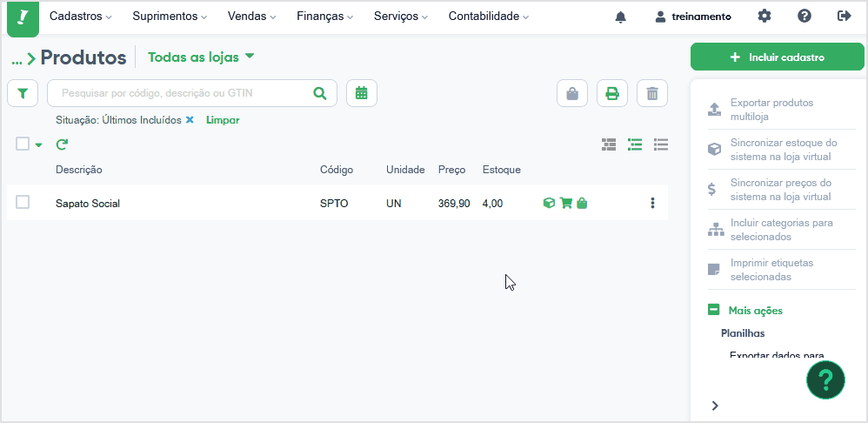
Task: Click the Limpar filter link
Action: coord(223,120)
